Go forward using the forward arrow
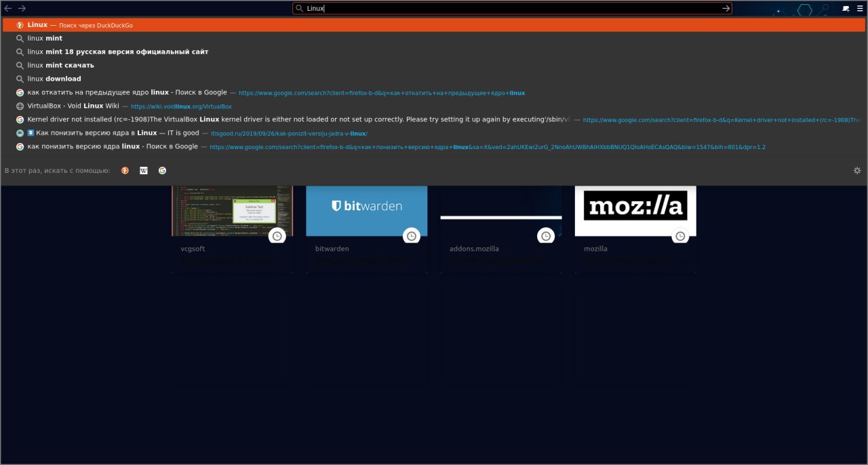This screenshot has height=465, width=868. [x=22, y=8]
